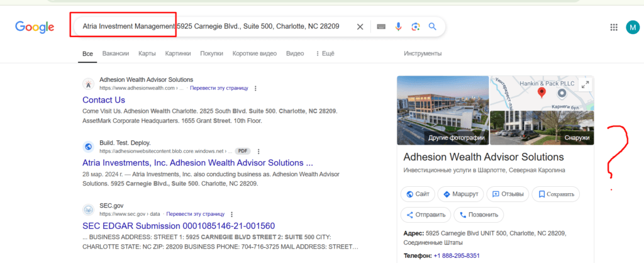Image resolution: width=644 pixels, height=263 pixels.
Task: Click the red map pin on the map
Action: coord(541,93)
